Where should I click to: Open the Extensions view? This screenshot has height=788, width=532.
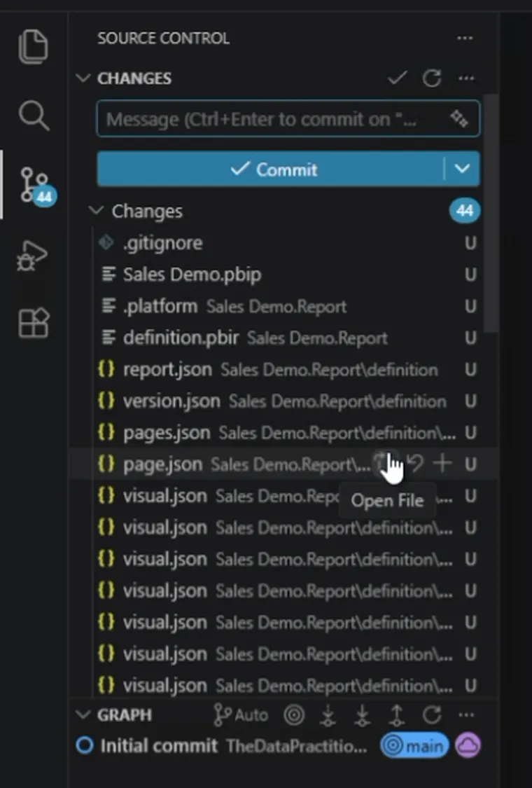click(x=33, y=323)
